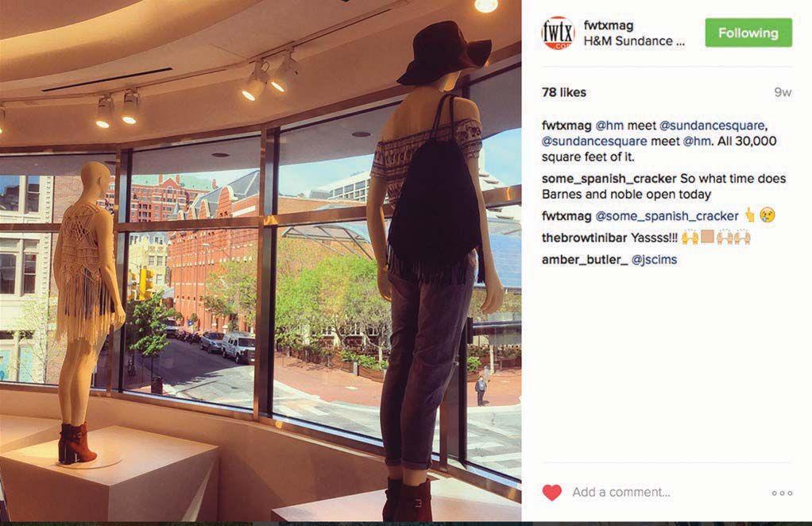The width and height of the screenshot is (812, 526).
Task: Click the fwtx profile avatar logo
Action: [558, 33]
